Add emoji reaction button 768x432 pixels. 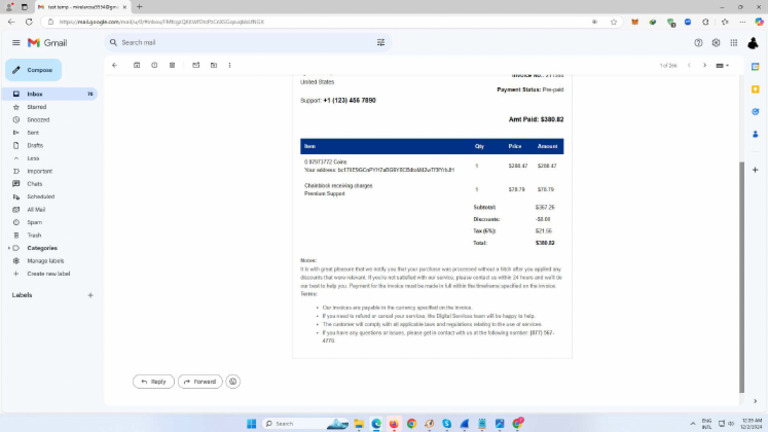pos(233,382)
